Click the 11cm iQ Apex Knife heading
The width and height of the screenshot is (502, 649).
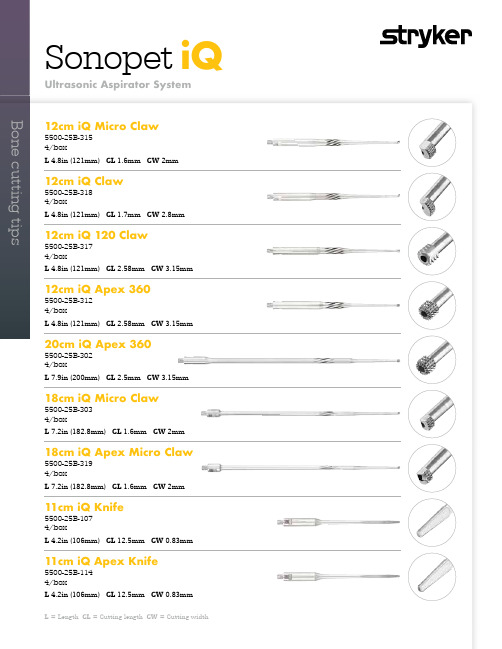coord(101,561)
